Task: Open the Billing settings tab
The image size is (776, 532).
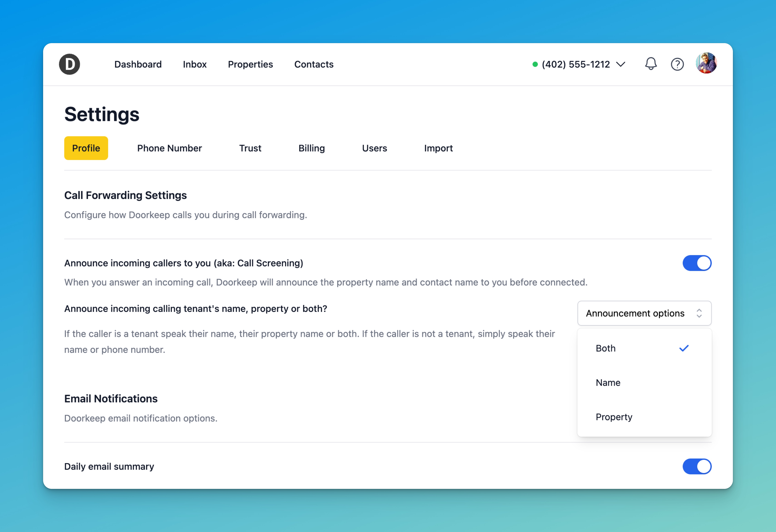Action: point(312,148)
